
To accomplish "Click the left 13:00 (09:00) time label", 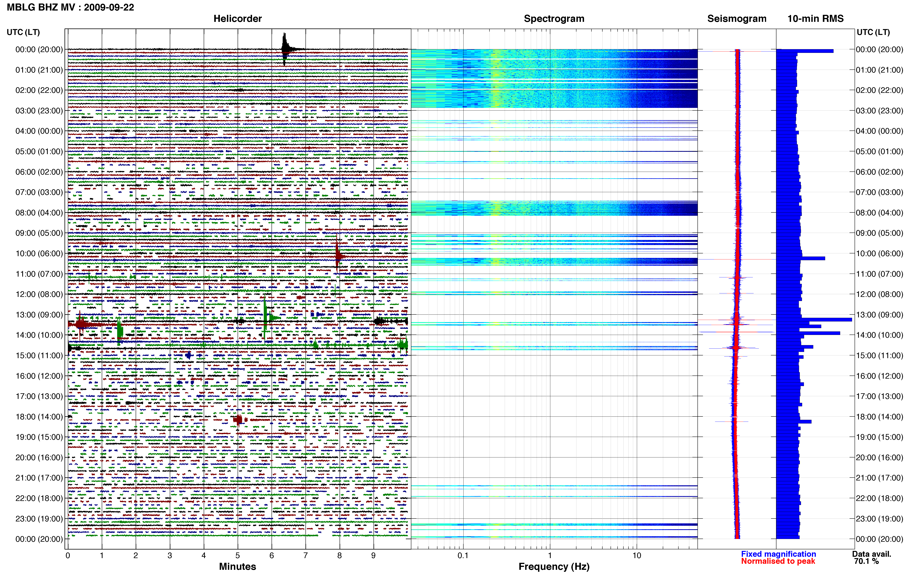I will (39, 315).
